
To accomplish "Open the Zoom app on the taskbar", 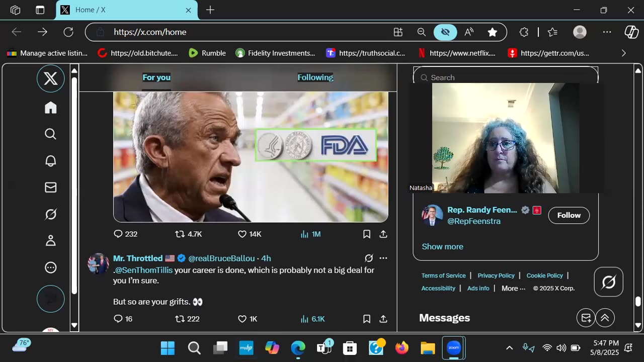I will pyautogui.click(x=454, y=348).
